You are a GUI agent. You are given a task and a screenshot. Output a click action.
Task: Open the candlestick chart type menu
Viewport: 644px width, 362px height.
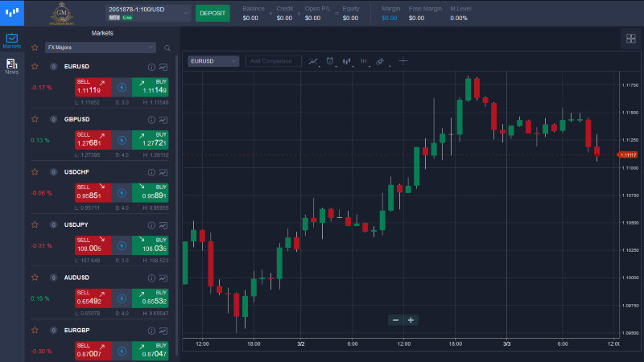tap(348, 61)
